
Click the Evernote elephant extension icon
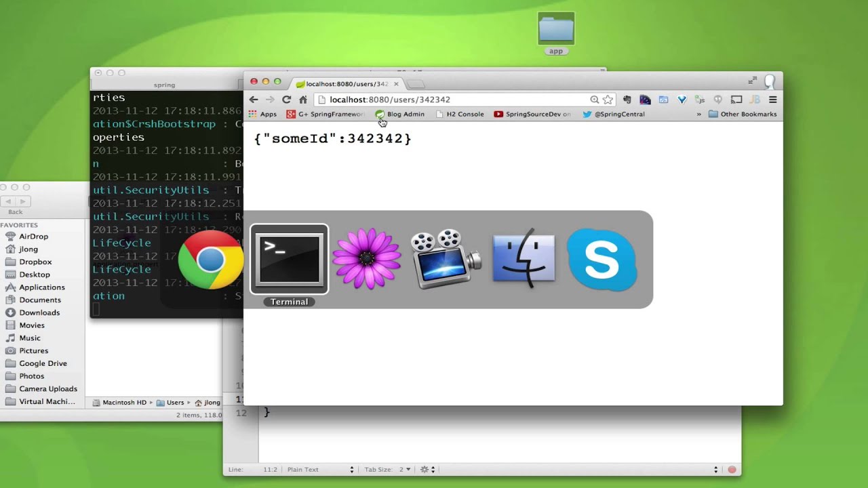tap(627, 100)
